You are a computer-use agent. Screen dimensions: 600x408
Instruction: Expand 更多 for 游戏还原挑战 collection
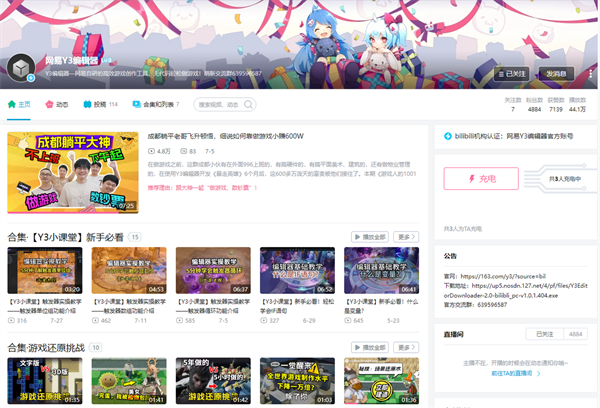pos(405,347)
